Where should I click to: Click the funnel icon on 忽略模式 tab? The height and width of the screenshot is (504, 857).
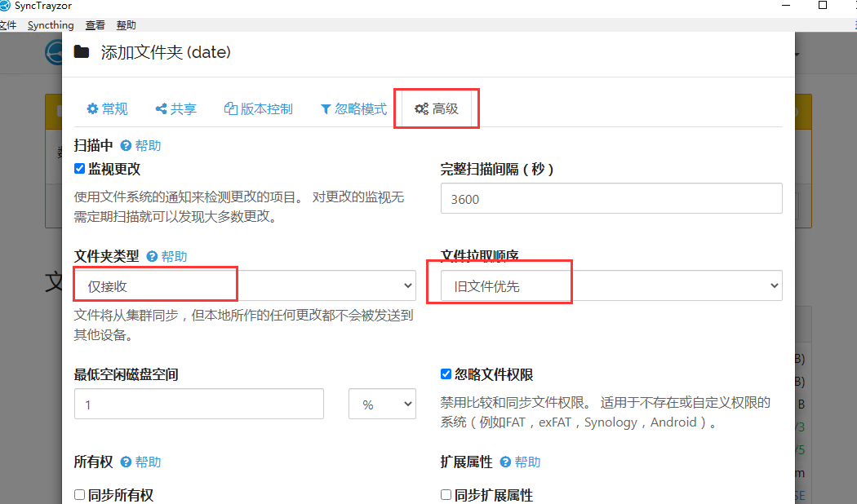pyautogui.click(x=326, y=109)
